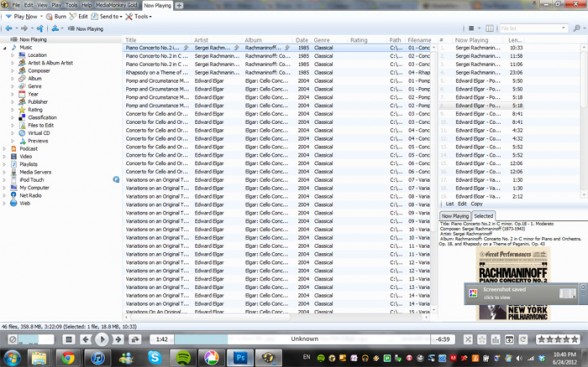Skip to the next track
This screenshot has width=588, height=367.
coord(118,340)
